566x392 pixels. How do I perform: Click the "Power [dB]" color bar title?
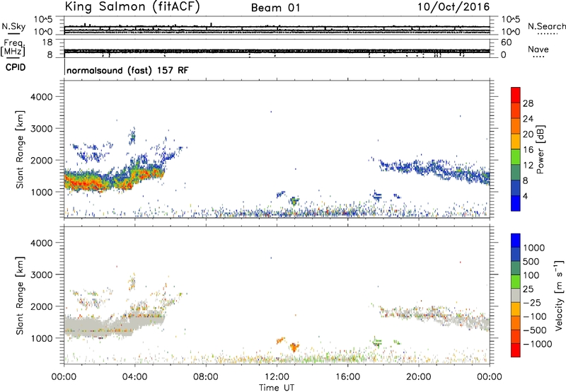pos(541,149)
